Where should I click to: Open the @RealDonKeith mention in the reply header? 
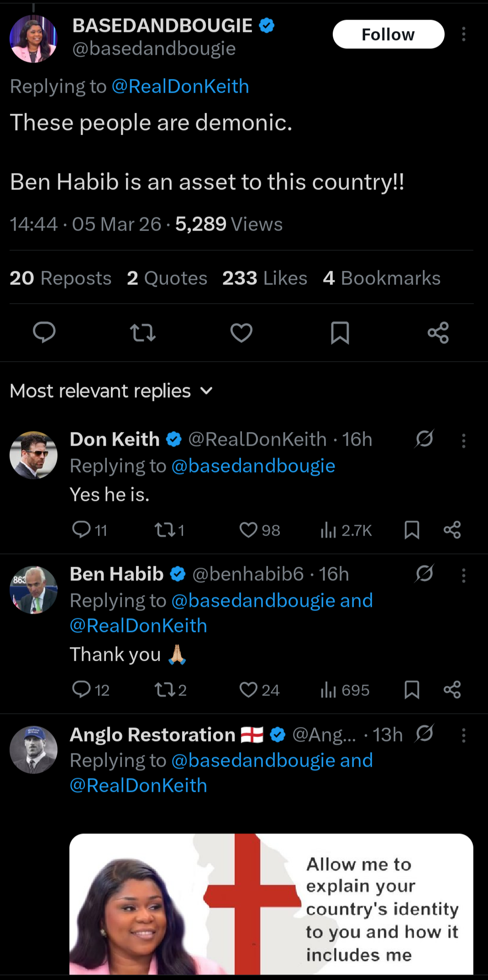click(180, 86)
